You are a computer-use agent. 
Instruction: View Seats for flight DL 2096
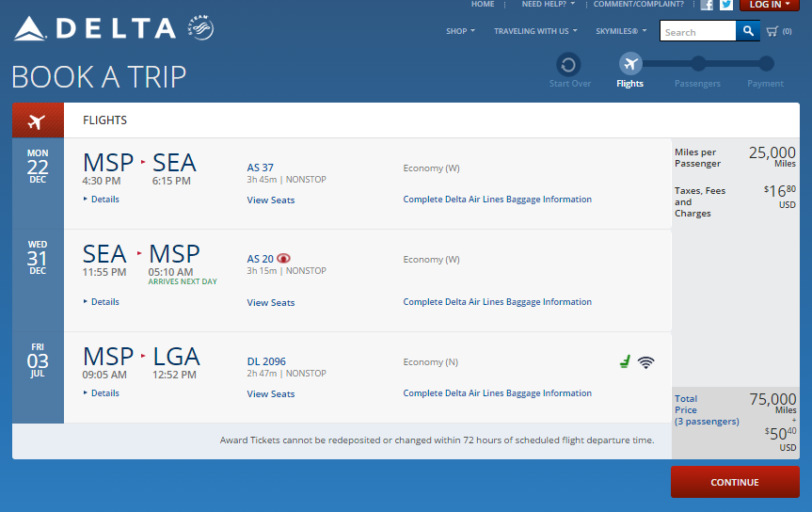tap(271, 393)
